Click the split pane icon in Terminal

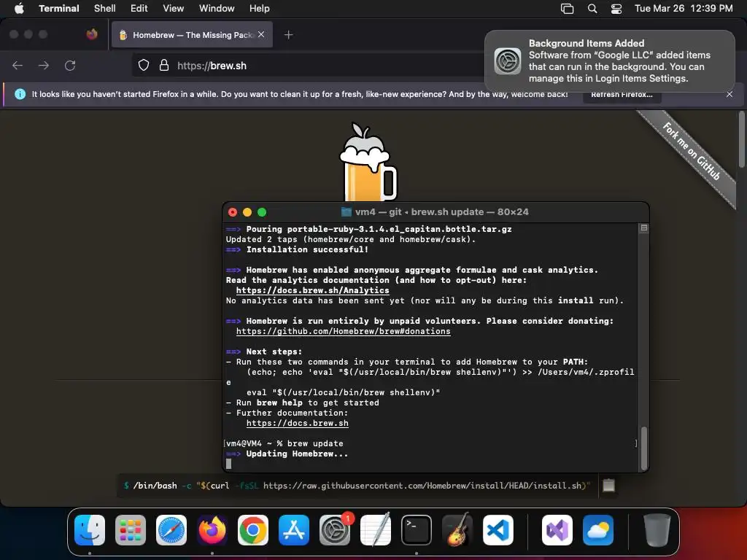click(x=643, y=228)
